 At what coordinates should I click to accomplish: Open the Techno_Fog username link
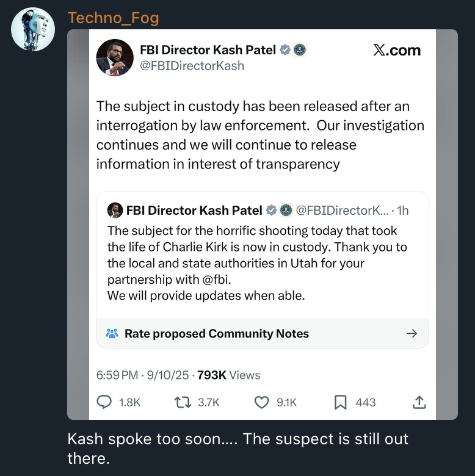pyautogui.click(x=113, y=18)
